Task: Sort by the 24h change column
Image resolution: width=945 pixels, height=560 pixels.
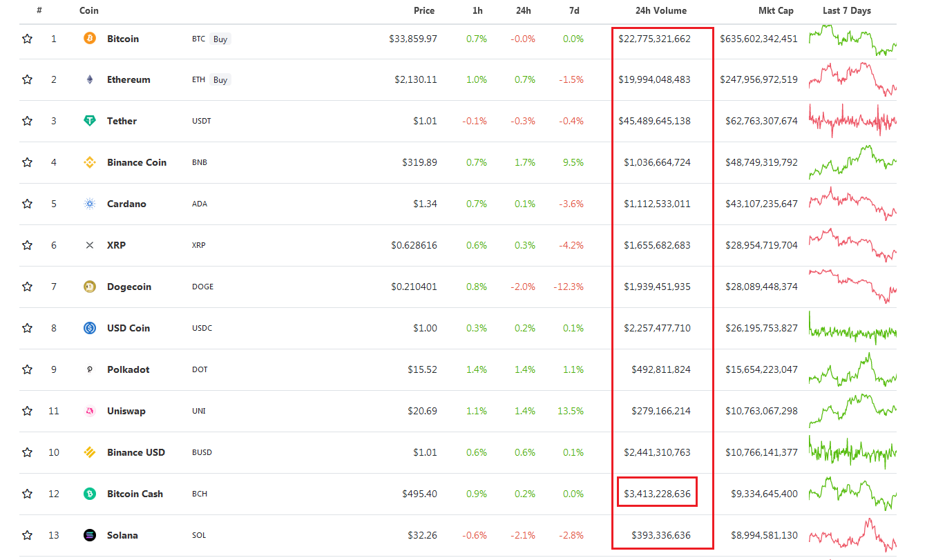Action: click(524, 10)
